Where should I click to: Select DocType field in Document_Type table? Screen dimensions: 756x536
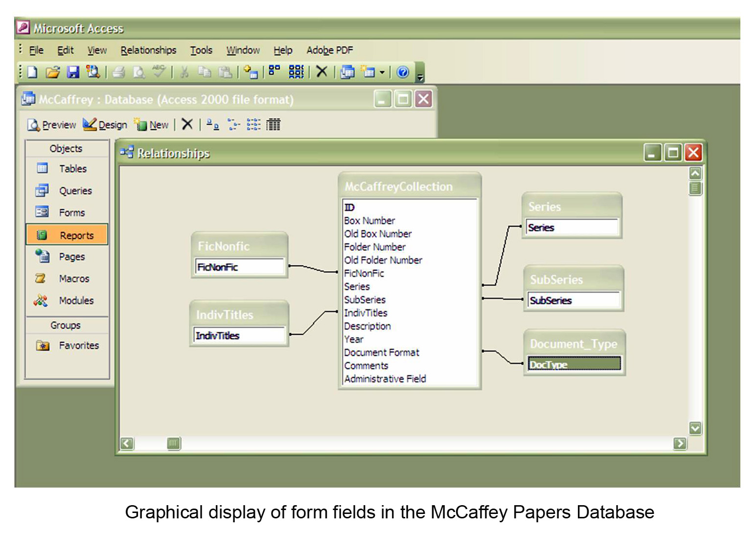point(574,364)
